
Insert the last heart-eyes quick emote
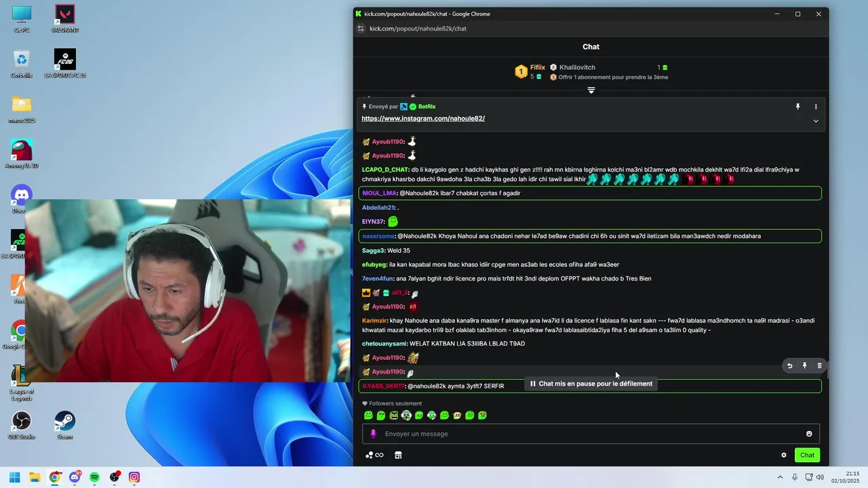pyautogui.click(x=482, y=415)
